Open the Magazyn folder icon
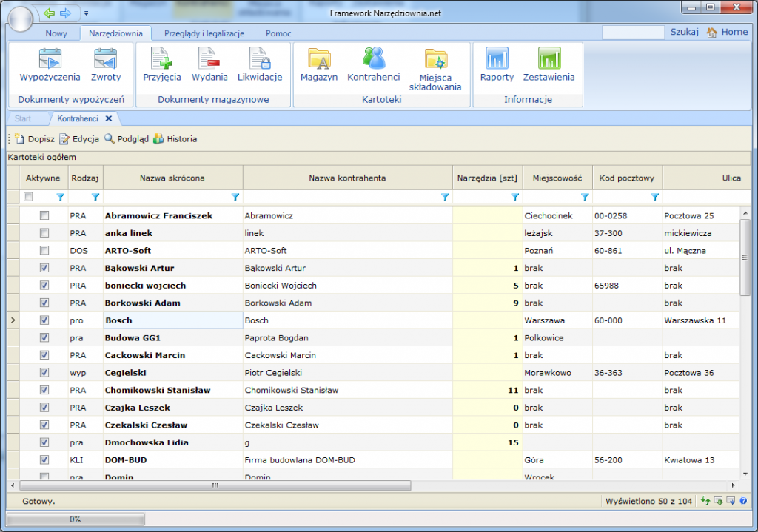 [319, 59]
